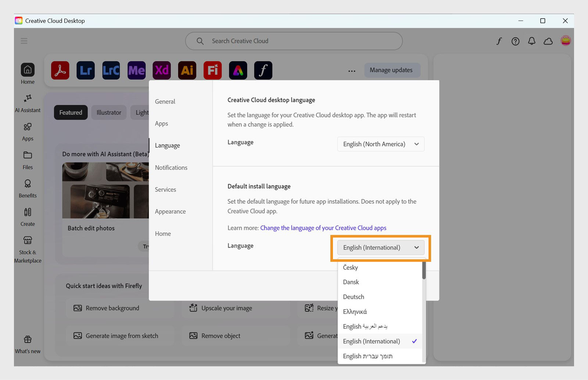
Task: Open the Lightroom (Lr) app icon
Action: click(x=86, y=70)
